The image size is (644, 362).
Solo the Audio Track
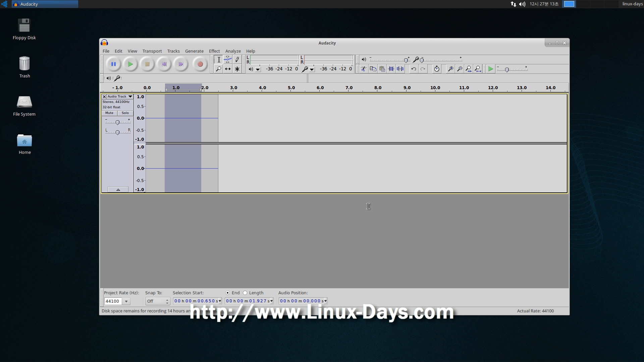click(x=125, y=113)
